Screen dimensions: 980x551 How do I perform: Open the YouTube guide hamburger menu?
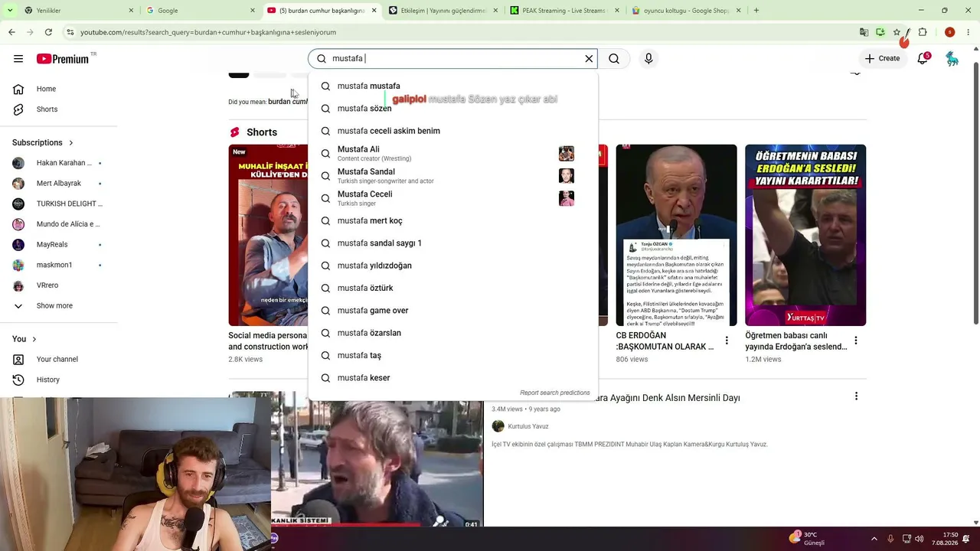[18, 59]
